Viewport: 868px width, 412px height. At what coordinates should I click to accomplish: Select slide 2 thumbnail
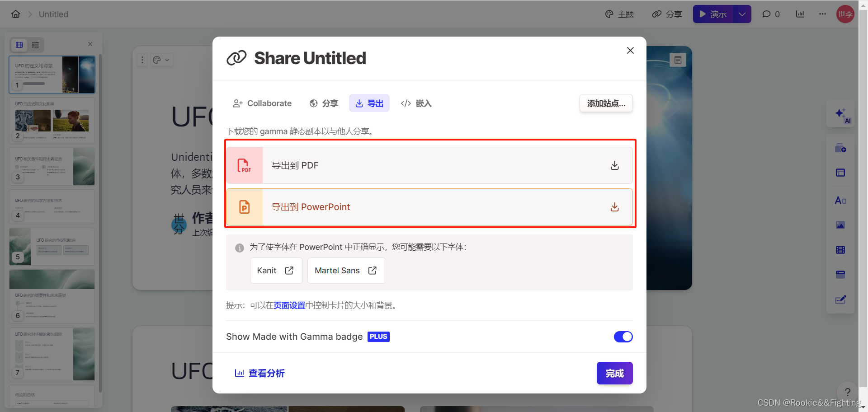[52, 121]
